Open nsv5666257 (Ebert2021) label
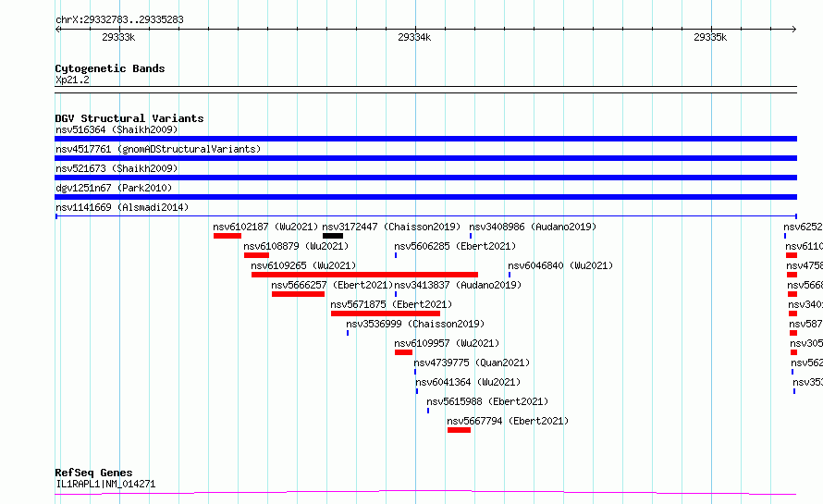This screenshot has height=504, width=823. [x=332, y=285]
